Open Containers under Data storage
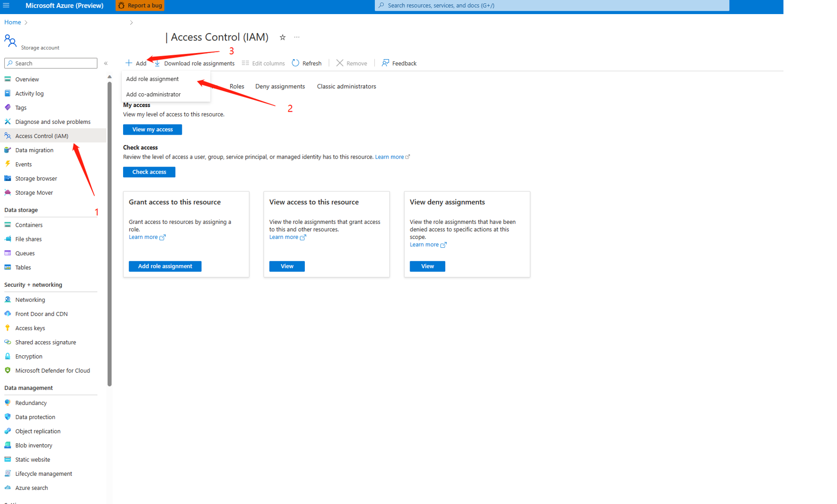This screenshot has width=837, height=504. [x=29, y=225]
